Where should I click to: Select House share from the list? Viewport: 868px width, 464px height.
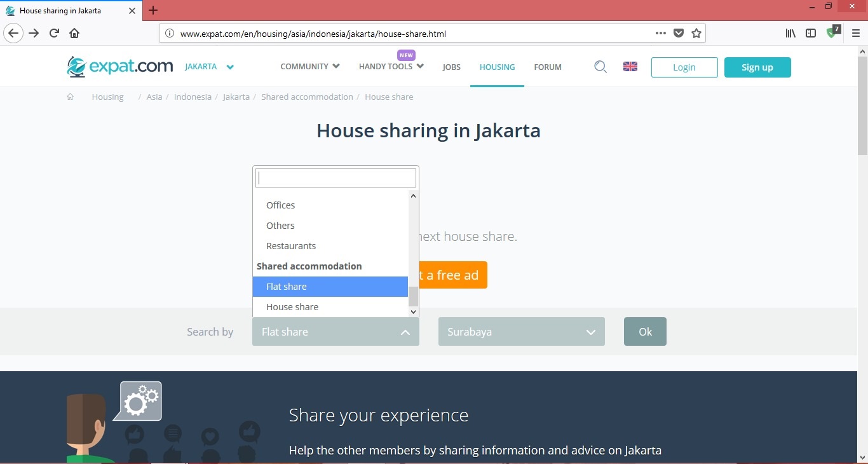click(292, 307)
